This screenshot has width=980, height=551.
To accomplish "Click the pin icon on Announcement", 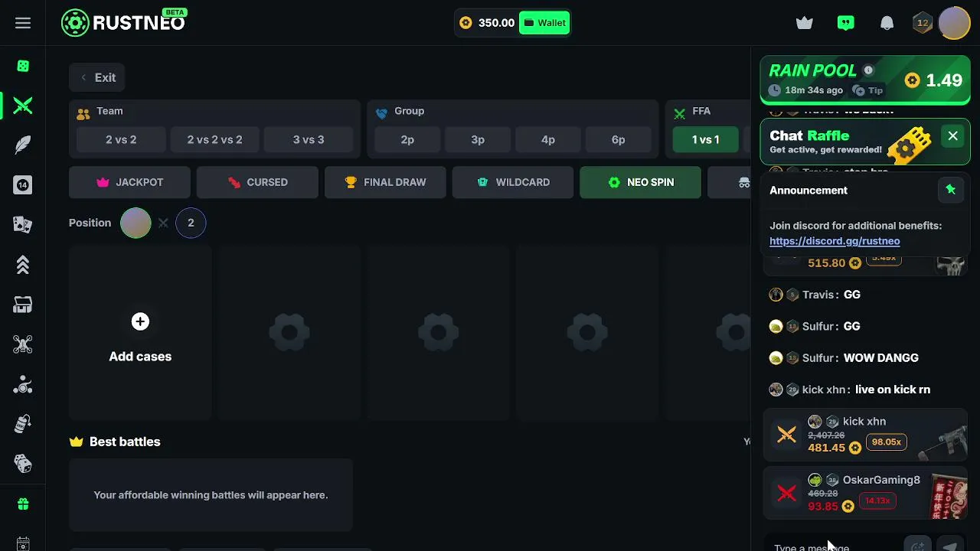I will (951, 190).
